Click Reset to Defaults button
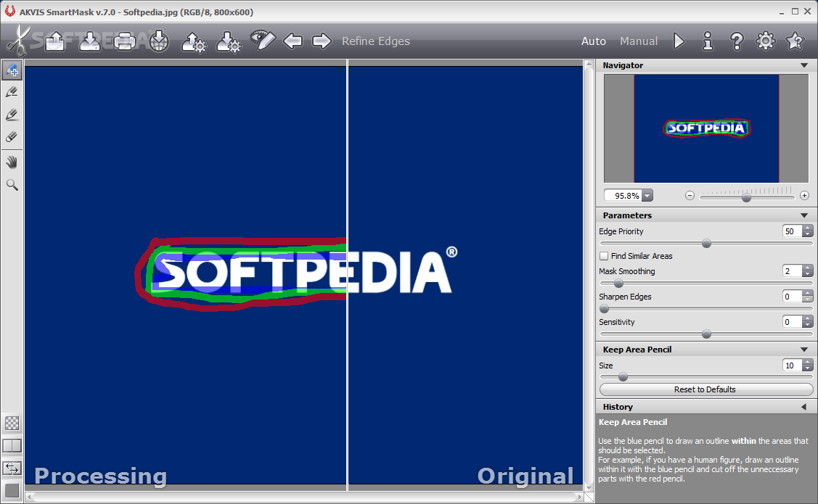The height and width of the screenshot is (504, 818). pyautogui.click(x=705, y=389)
